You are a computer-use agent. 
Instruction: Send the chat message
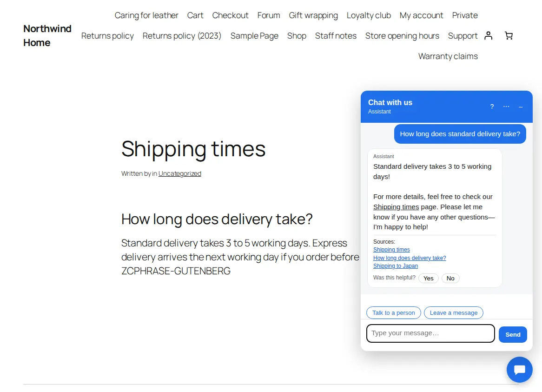coord(513,334)
